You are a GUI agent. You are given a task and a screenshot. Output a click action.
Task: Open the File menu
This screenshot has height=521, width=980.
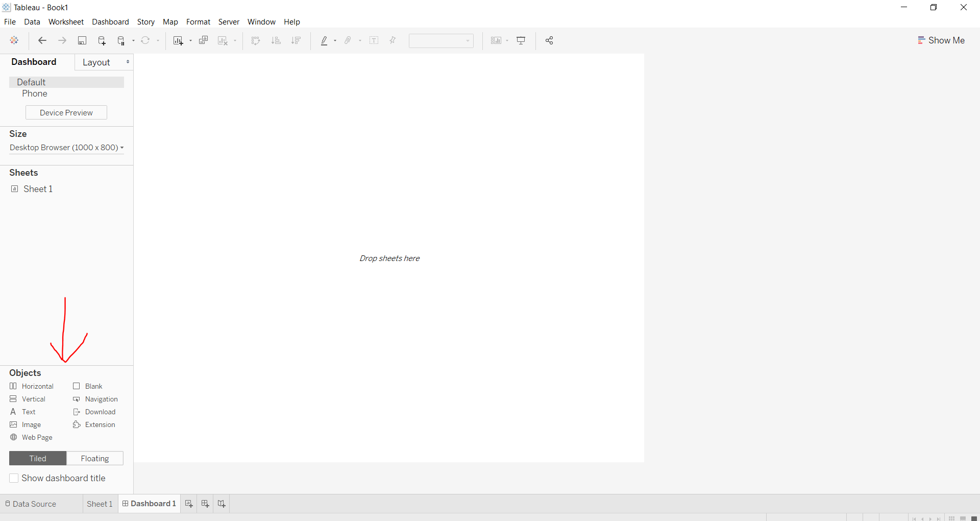pyautogui.click(x=10, y=22)
